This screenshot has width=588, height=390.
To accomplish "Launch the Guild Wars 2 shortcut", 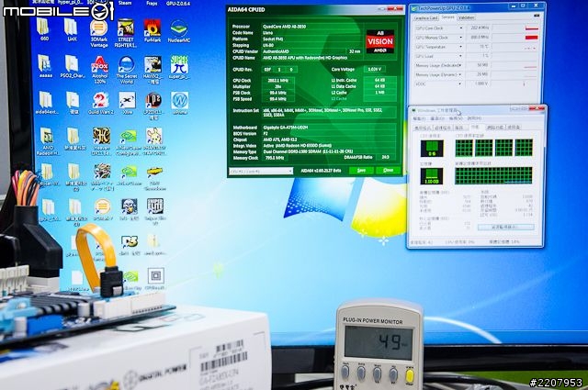I will (x=100, y=103).
